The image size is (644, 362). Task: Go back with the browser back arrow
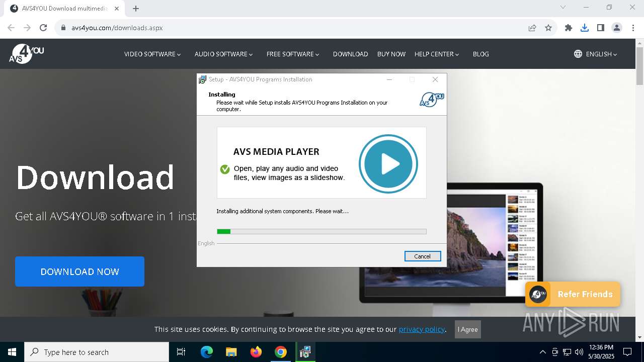[x=11, y=28]
